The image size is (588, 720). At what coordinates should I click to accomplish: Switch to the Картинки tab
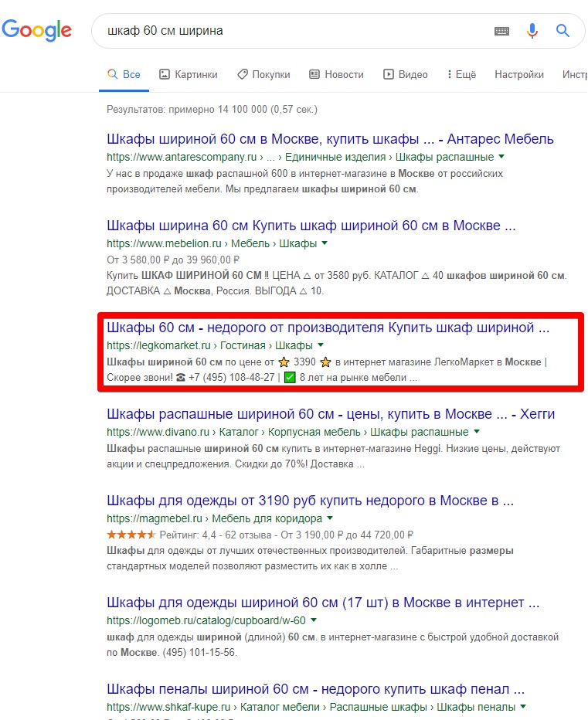point(189,74)
